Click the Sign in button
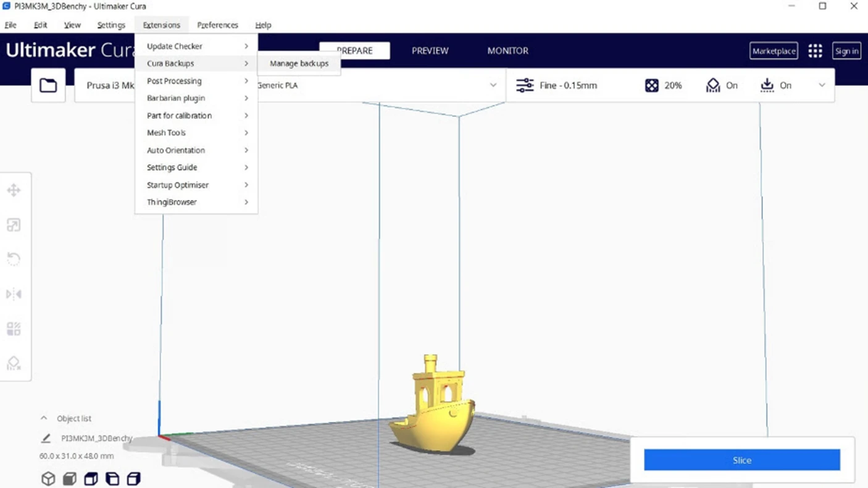 coord(846,51)
